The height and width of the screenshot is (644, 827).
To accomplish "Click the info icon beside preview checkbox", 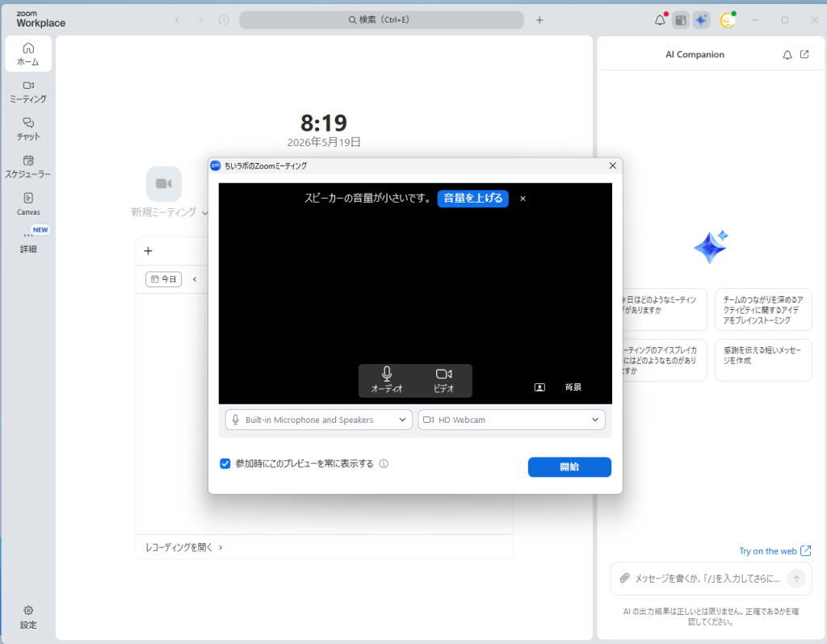I will [x=384, y=464].
